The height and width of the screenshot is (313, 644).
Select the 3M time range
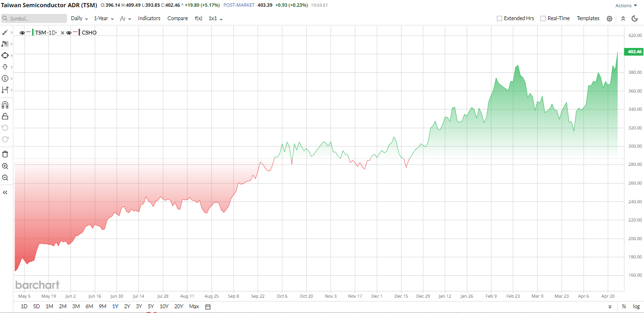point(76,307)
